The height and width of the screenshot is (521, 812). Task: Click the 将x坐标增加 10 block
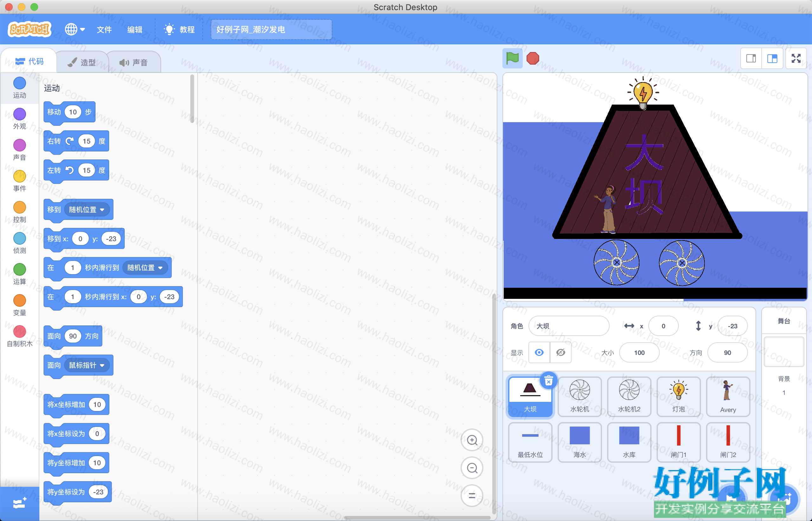[x=76, y=404]
